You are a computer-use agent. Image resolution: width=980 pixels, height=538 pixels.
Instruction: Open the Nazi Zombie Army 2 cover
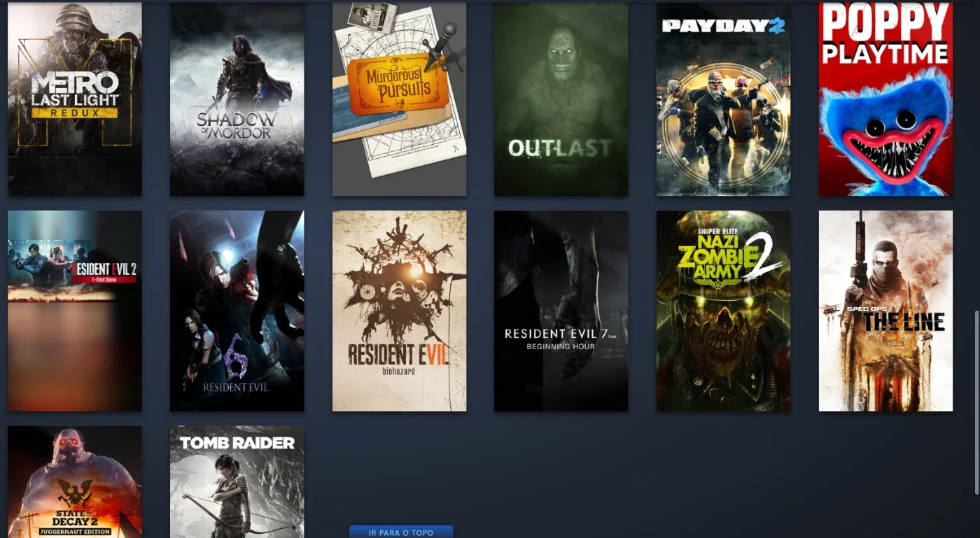pyautogui.click(x=724, y=311)
